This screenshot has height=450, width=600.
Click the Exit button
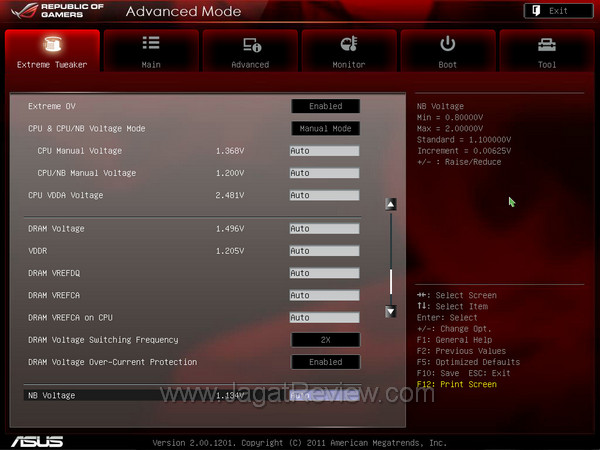(558, 11)
